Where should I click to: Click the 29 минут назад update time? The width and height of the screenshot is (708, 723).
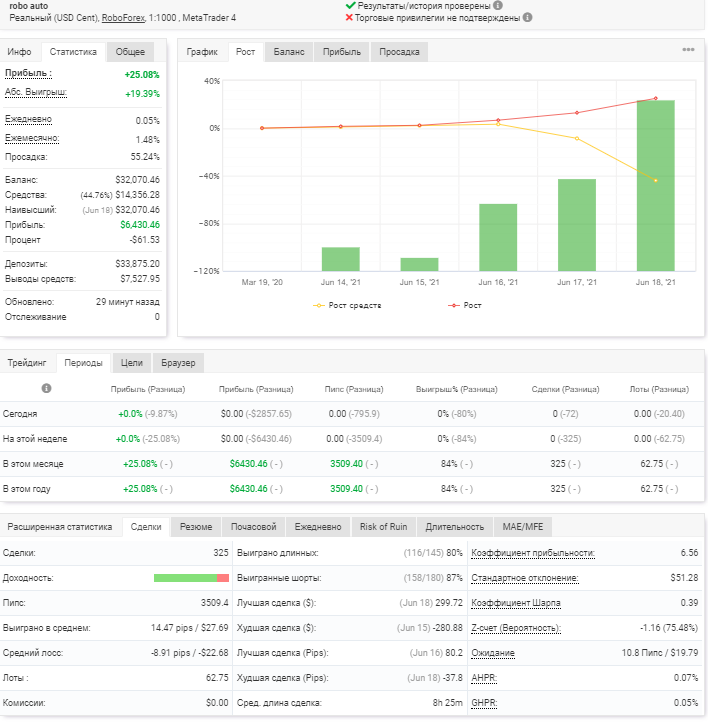pos(128,302)
